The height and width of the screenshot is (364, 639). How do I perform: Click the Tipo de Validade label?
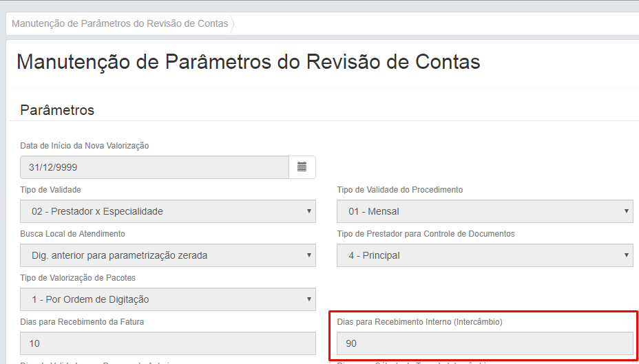click(x=50, y=190)
